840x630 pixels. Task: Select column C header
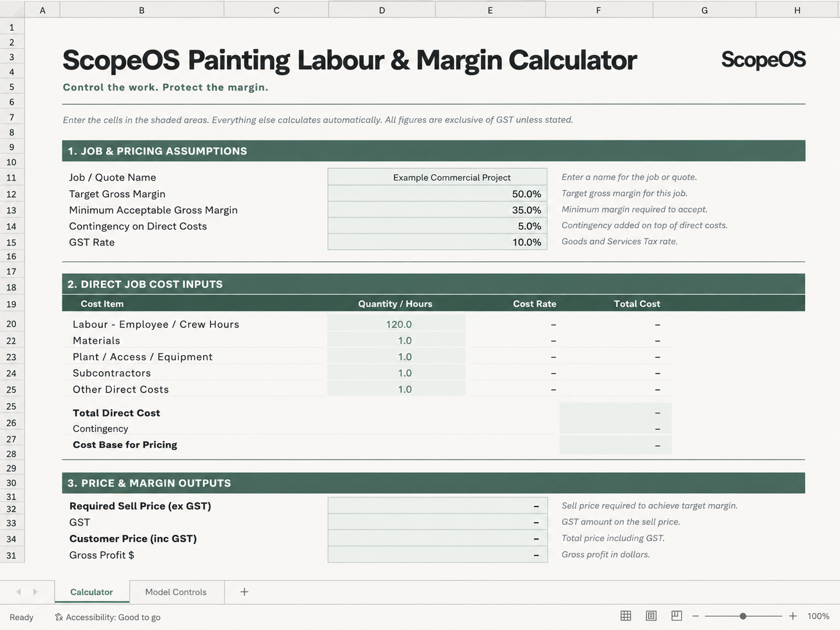click(x=276, y=10)
